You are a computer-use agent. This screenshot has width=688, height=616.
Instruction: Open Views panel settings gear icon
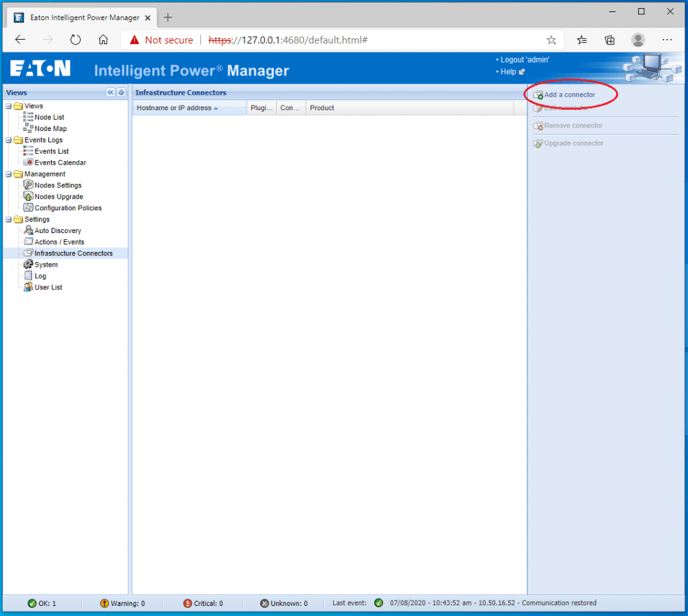tap(122, 92)
